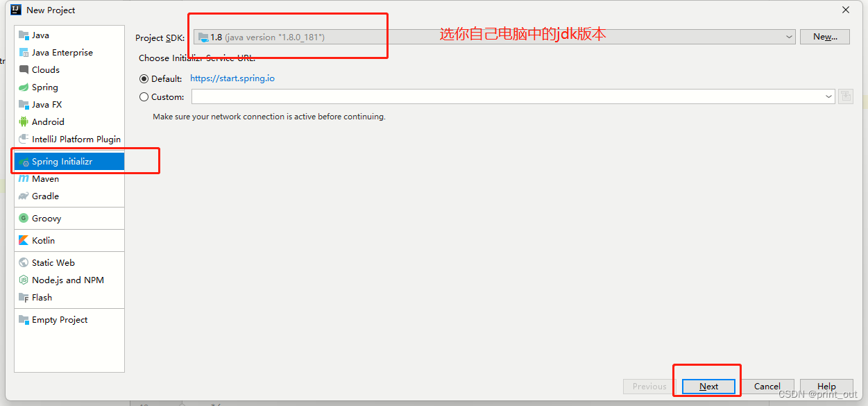868x406 pixels.
Task: Choose Spring project type label
Action: coord(45,87)
